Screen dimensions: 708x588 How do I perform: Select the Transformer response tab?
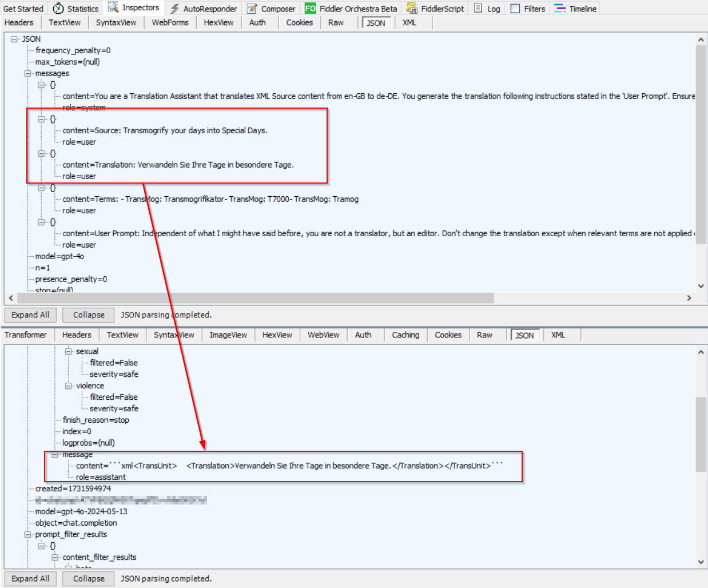point(26,335)
